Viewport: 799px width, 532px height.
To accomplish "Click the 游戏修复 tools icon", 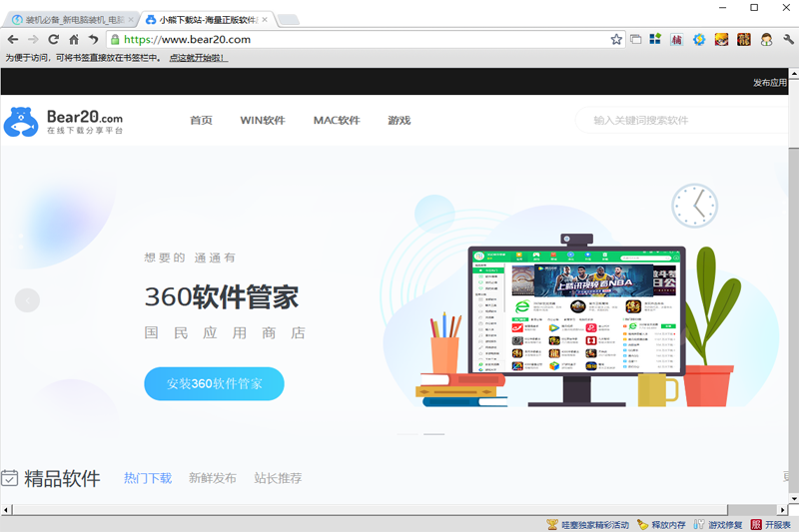I will click(699, 524).
